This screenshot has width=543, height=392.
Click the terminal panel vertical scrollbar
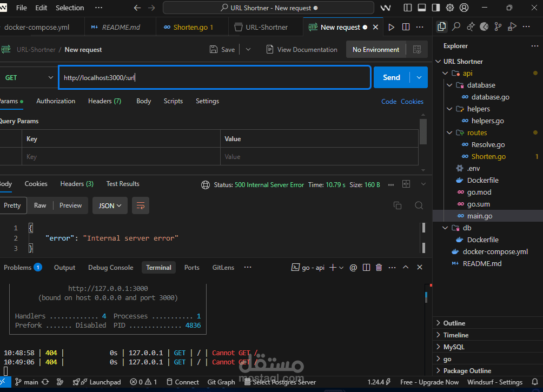click(426, 297)
